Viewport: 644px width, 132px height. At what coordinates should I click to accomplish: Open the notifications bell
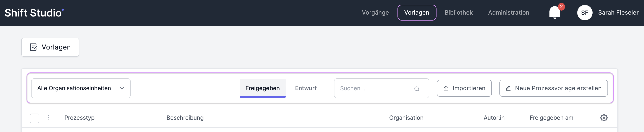coord(555,12)
